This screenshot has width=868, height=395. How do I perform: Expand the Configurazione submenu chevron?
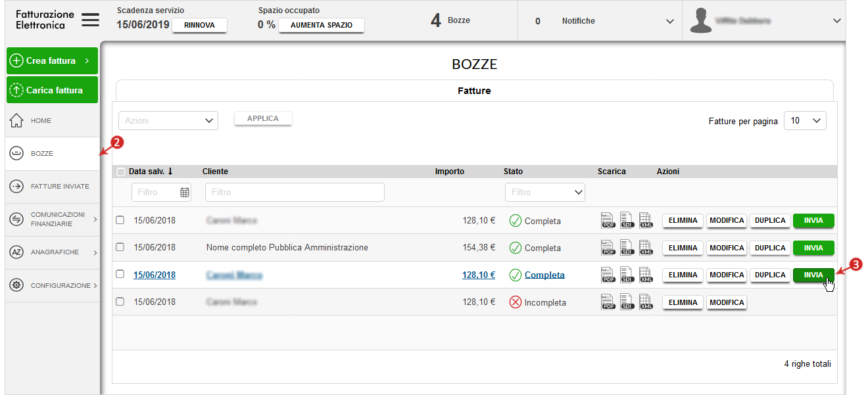(x=95, y=285)
